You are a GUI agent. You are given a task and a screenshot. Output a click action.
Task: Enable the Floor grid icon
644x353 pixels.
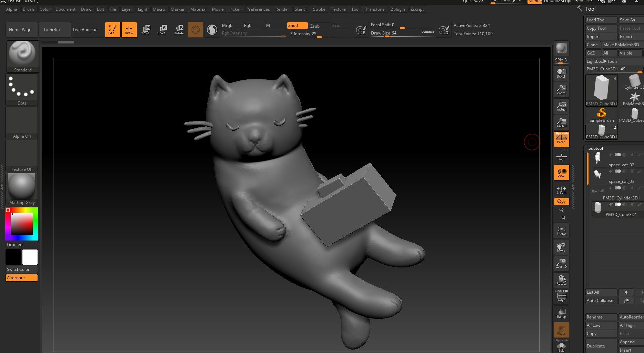[x=561, y=157]
